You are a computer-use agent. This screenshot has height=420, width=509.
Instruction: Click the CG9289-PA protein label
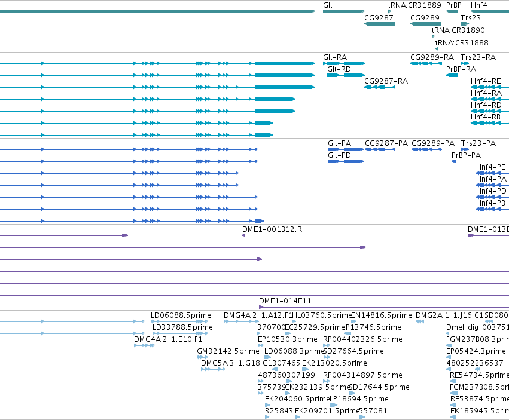click(433, 143)
